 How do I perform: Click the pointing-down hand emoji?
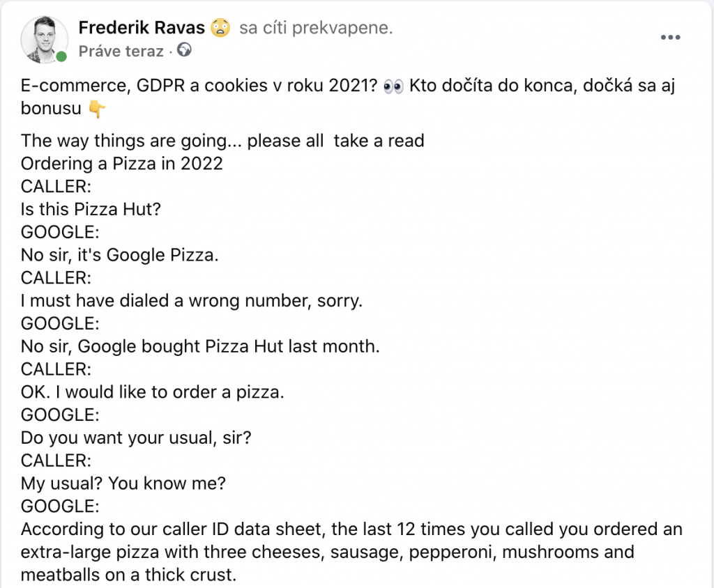coord(96,109)
